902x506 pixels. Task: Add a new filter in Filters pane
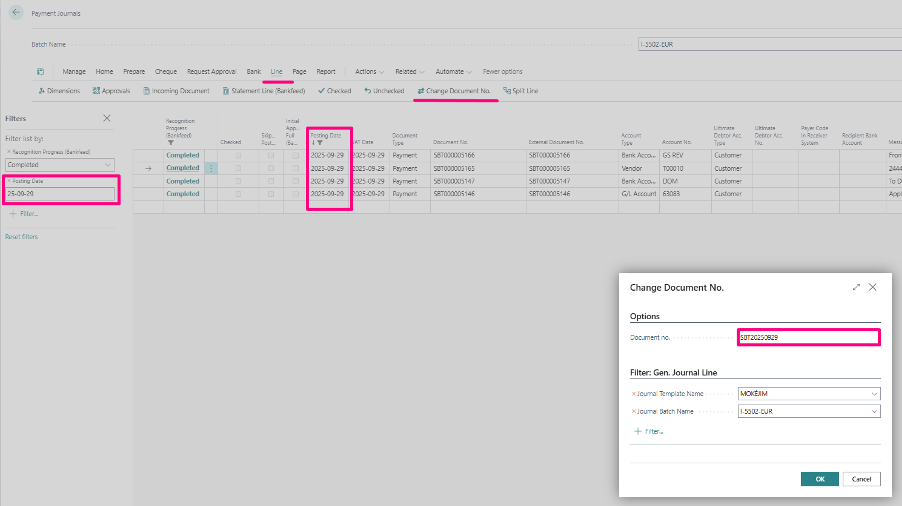tap(24, 213)
